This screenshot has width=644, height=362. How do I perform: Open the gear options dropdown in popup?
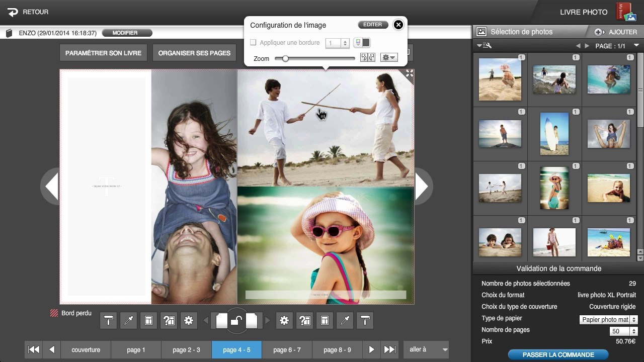(389, 58)
